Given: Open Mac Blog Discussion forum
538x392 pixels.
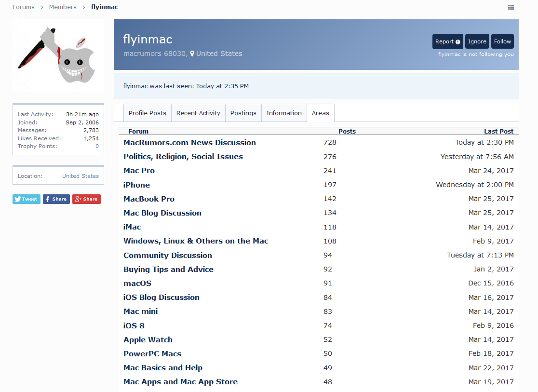Looking at the screenshot, I should 162,213.
